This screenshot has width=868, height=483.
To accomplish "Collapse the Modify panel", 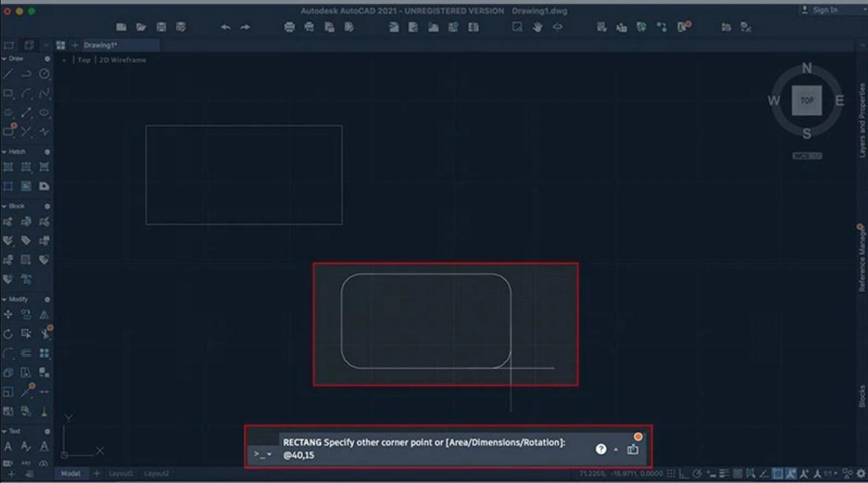I will 4,299.
